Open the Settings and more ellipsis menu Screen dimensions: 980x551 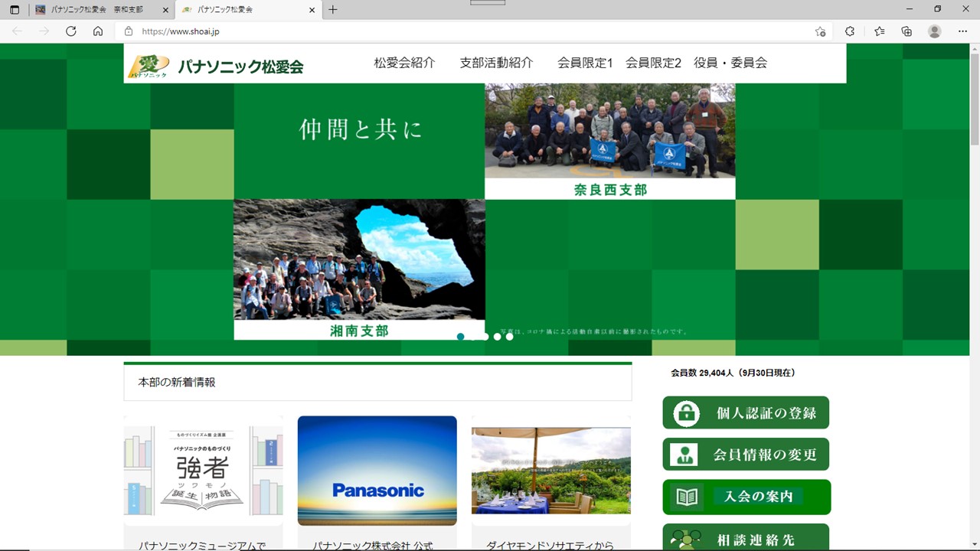click(962, 31)
